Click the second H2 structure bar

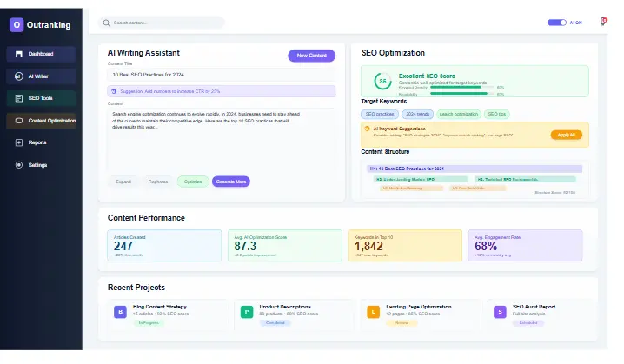pyautogui.click(x=525, y=180)
